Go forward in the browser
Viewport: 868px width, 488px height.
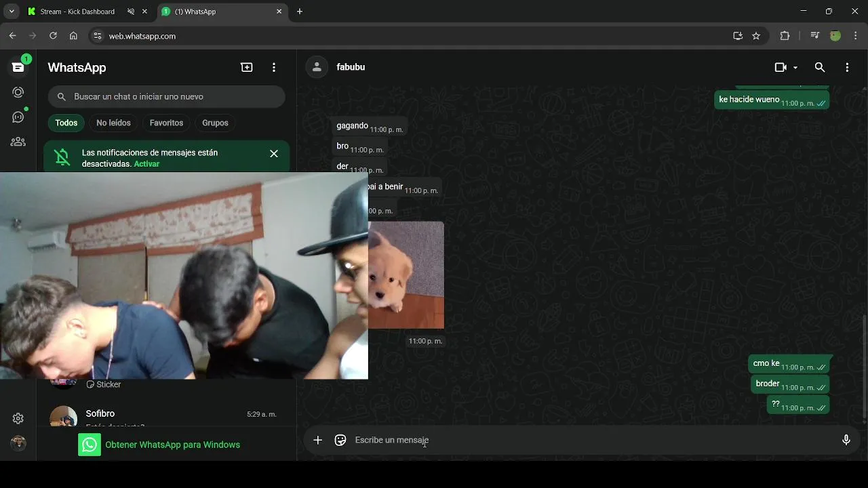pos(33,36)
